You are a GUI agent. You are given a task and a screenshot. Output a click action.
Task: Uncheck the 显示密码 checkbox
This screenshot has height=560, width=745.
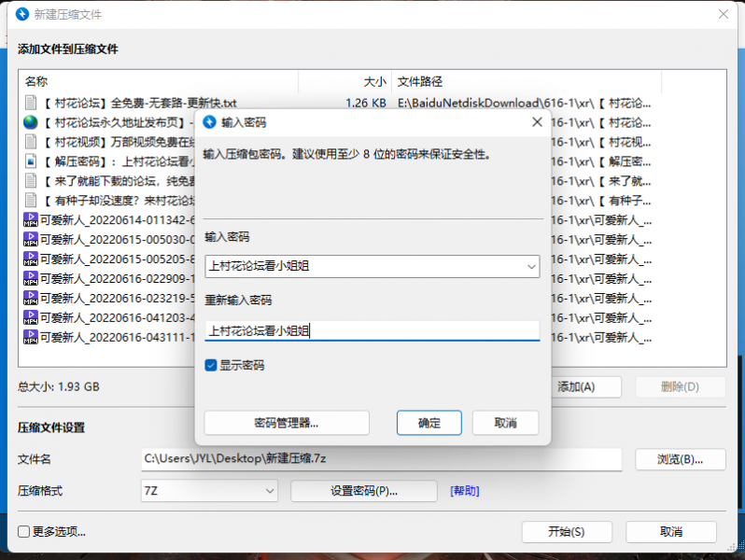tap(212, 366)
